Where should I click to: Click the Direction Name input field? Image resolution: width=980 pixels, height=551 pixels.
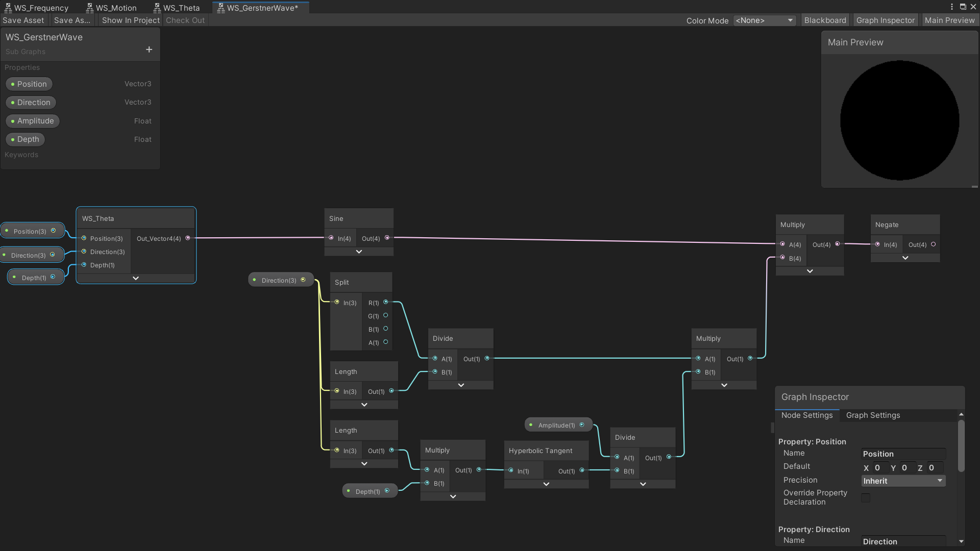(903, 541)
